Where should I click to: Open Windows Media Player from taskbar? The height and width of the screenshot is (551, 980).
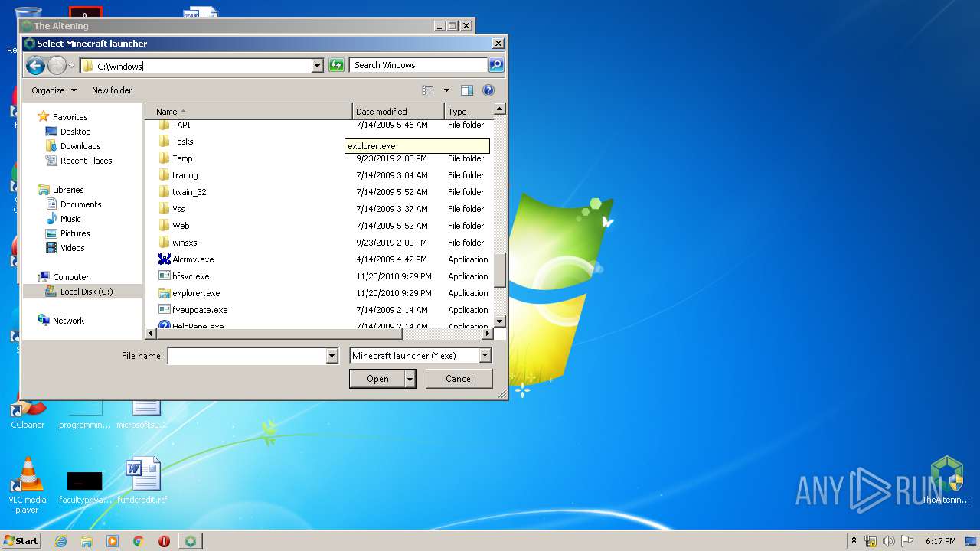point(113,541)
